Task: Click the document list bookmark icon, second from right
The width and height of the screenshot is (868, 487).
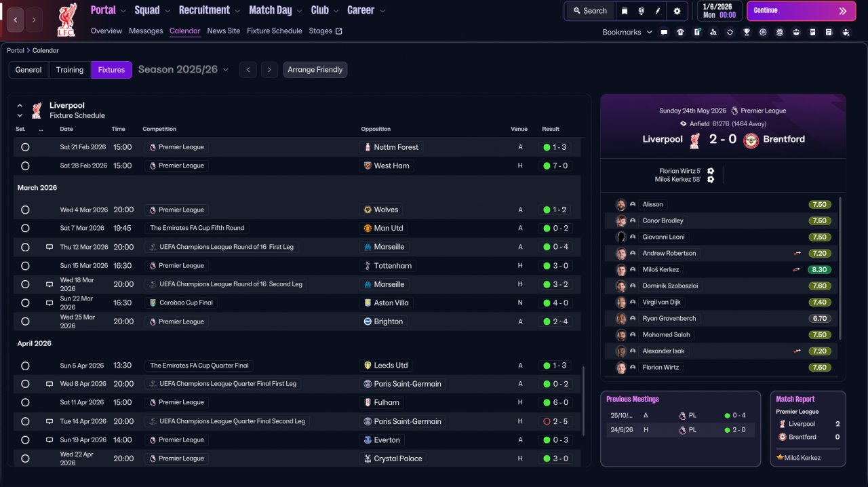Action: click(x=829, y=32)
